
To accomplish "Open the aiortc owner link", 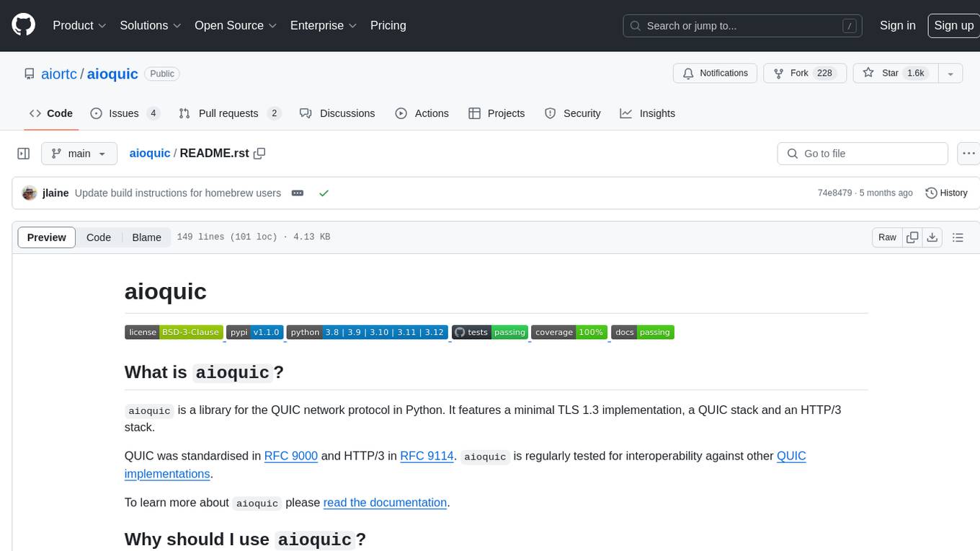I will click(59, 74).
